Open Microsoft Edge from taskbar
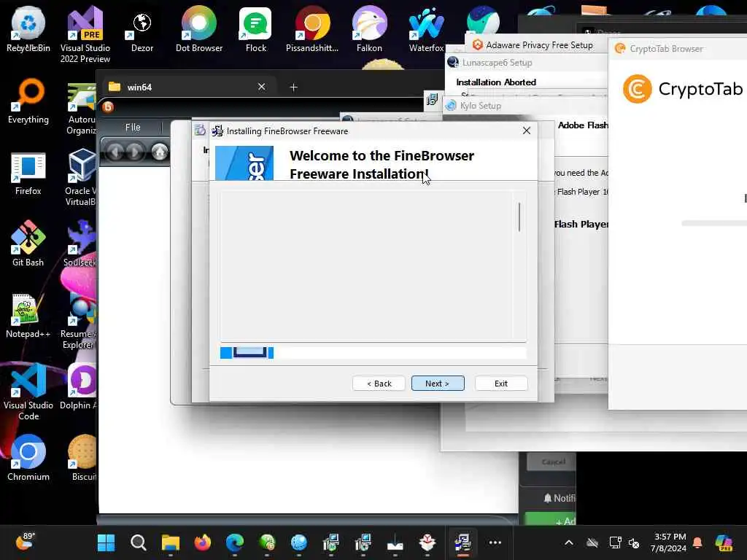This screenshot has height=560, width=747. [x=235, y=542]
